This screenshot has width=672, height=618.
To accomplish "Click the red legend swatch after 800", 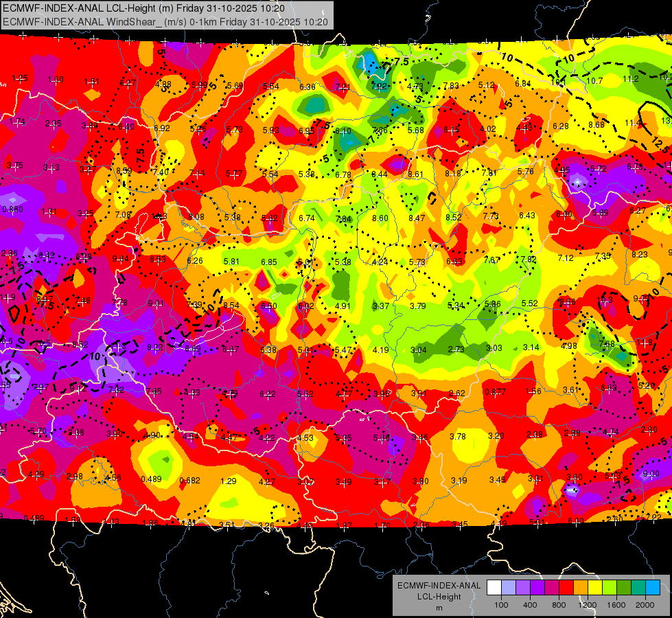I will [566, 588].
